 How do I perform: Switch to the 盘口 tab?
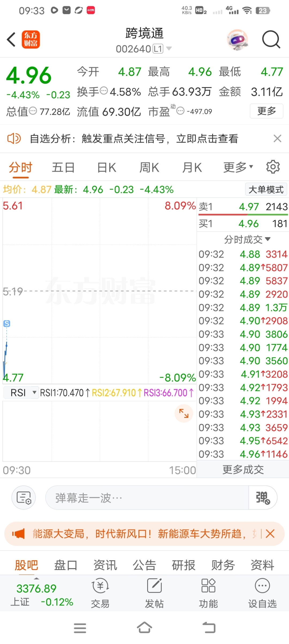point(66,565)
